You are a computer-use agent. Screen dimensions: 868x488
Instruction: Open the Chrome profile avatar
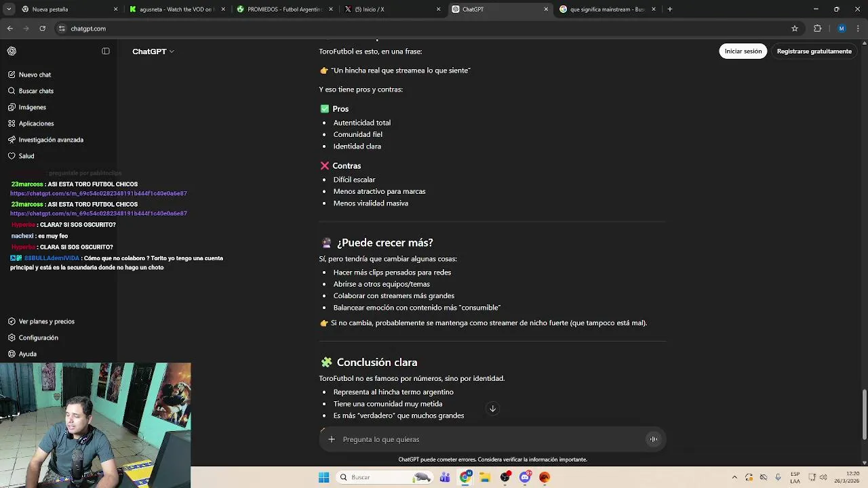[842, 28]
